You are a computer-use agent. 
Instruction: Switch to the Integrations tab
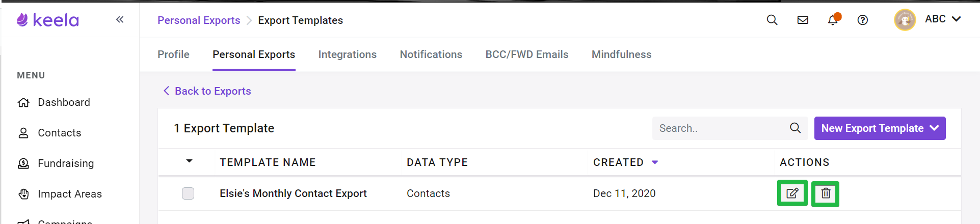coord(348,54)
